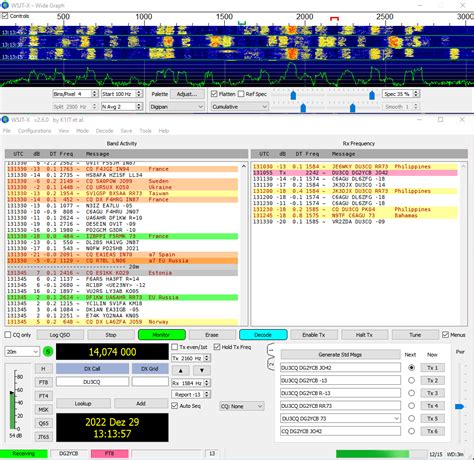Open the Digipan palette dropdown
Screen dimensions: 474x460
177,107
